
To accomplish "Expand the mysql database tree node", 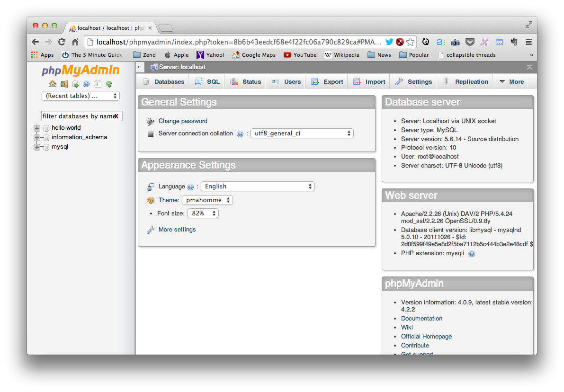I will (36, 147).
